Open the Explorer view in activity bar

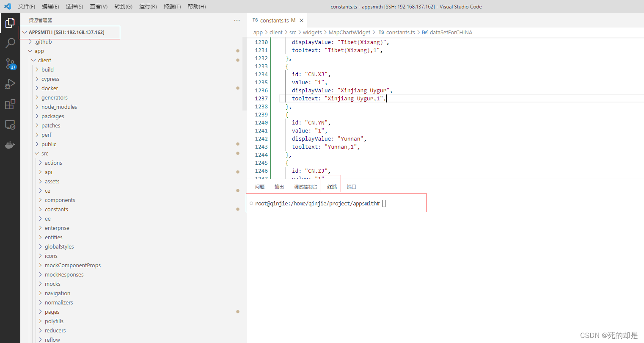(10, 23)
